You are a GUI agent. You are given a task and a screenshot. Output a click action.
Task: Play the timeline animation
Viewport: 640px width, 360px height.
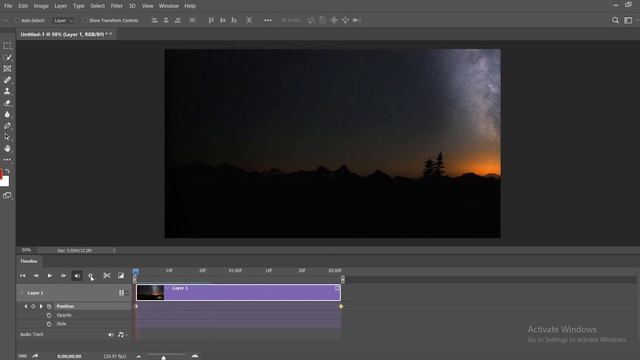50,276
